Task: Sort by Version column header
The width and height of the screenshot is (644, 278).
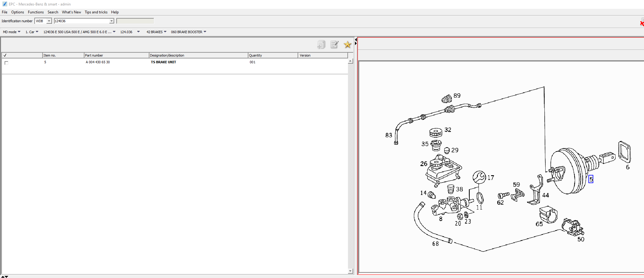Action: pyautogui.click(x=323, y=55)
